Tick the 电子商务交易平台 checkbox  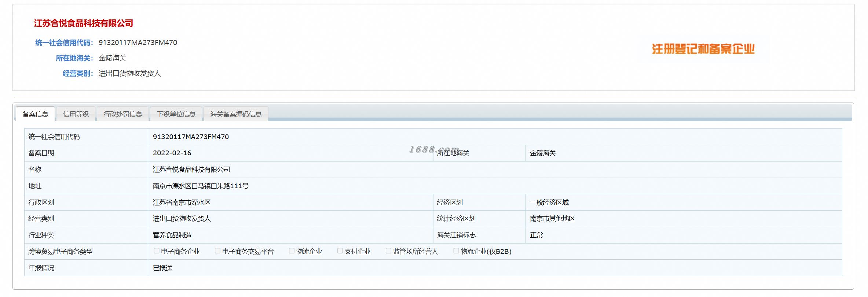coord(217,251)
